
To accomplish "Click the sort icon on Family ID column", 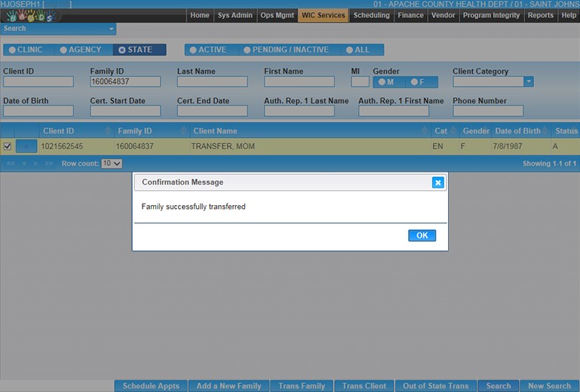I will pos(183,131).
